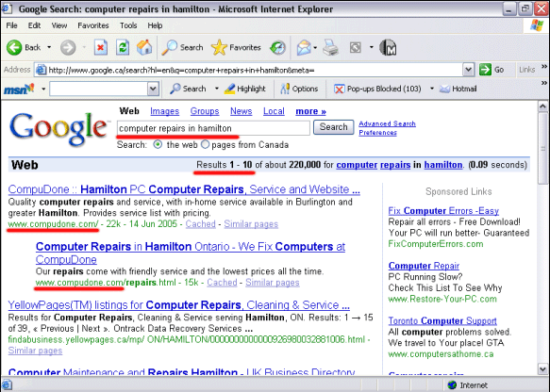Image resolution: width=550 pixels, height=392 pixels.
Task: Open the Tools menu
Action: [x=128, y=25]
